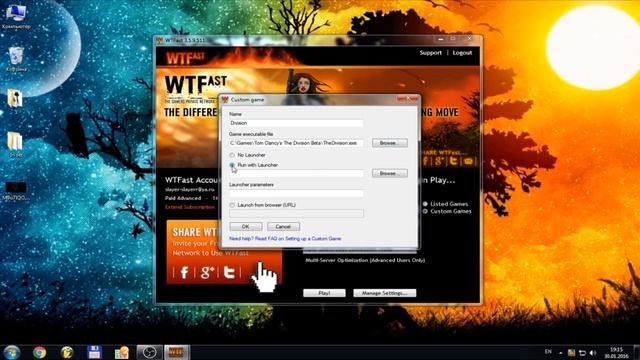Click Logout in the WTFast header
The height and width of the screenshot is (360, 640).
(x=462, y=53)
